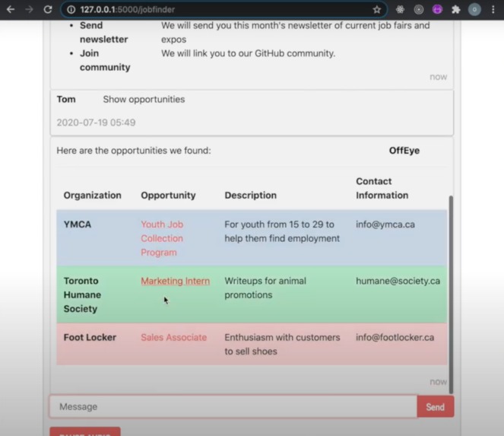Click the Opportunity column header
This screenshot has width=504, height=436.
168,195
